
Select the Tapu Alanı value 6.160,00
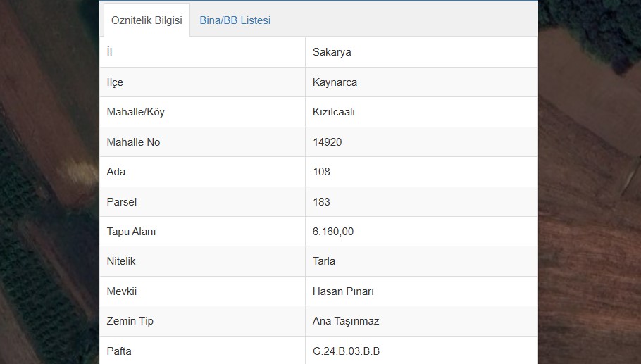[332, 232]
